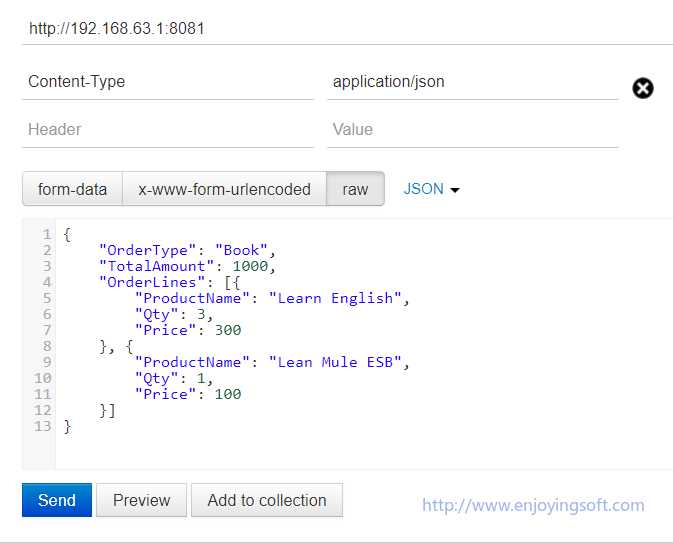Open the JSON format dropdown
This screenshot has width=673, height=543.
coord(431,189)
